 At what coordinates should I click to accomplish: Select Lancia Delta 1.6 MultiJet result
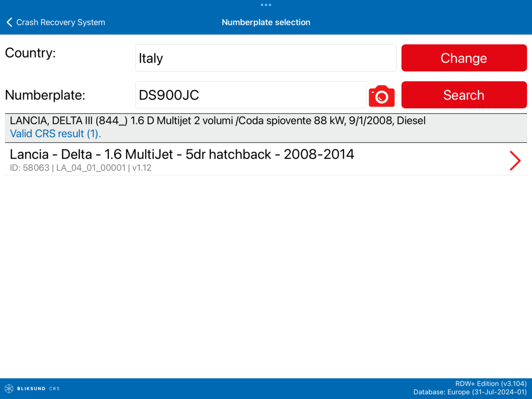coord(266,159)
